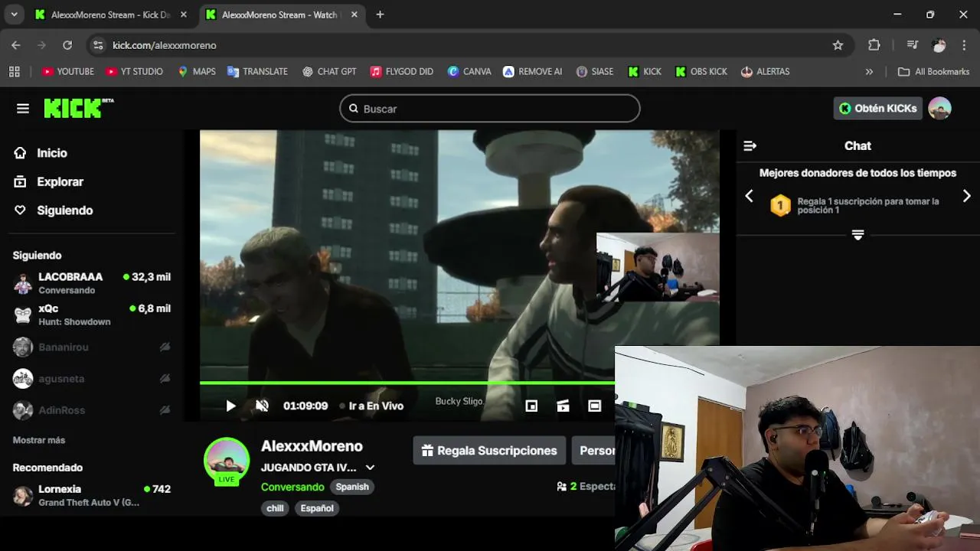
Task: Click Regala Suscripciones button
Action: point(489,451)
